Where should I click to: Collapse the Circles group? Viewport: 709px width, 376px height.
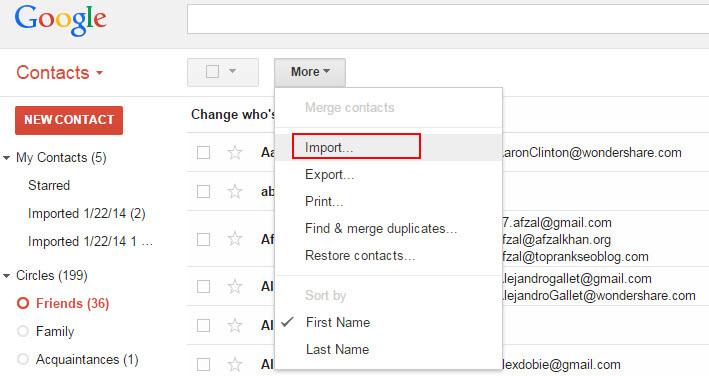coord(7,276)
